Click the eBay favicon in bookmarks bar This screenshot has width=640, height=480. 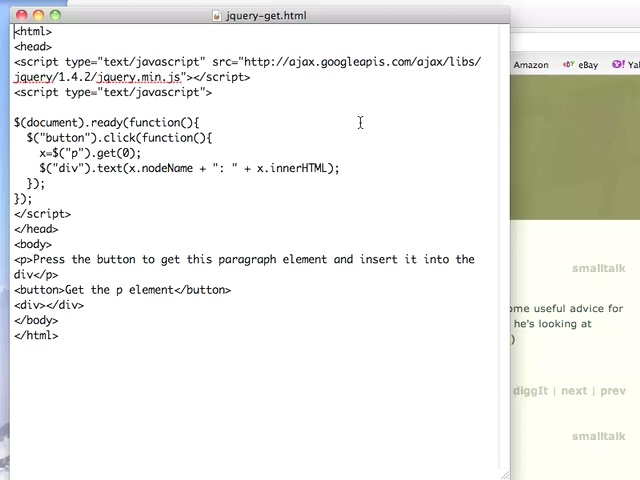tap(569, 64)
